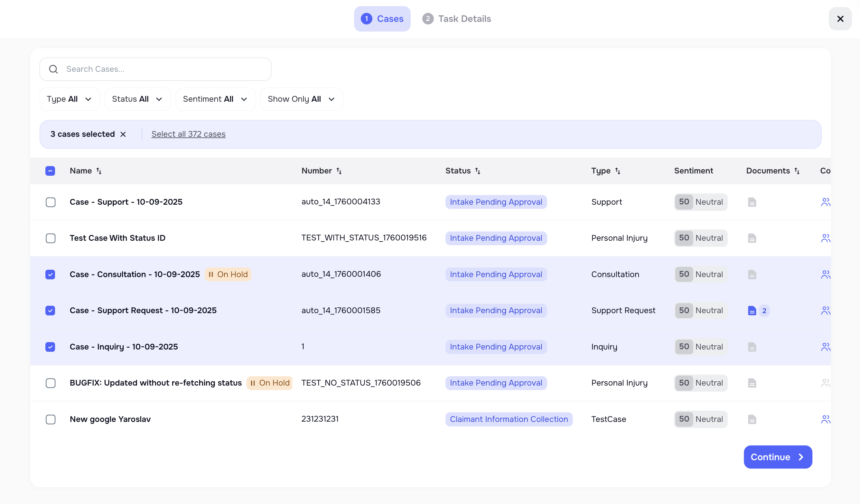Click the Continue button
Viewport: 860px width, 504px height.
pyautogui.click(x=778, y=457)
